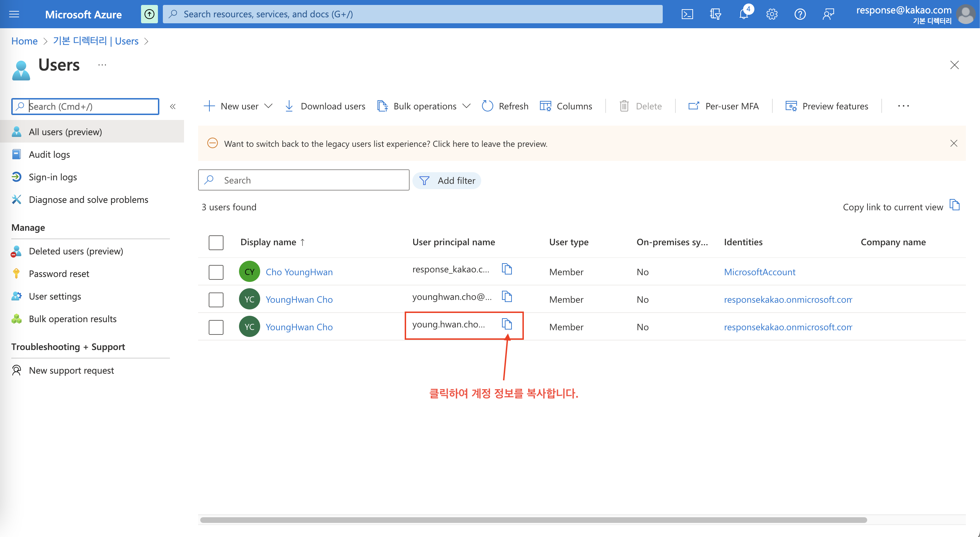Open the MicrosoftAccount identity link
The image size is (980, 537).
tap(759, 272)
